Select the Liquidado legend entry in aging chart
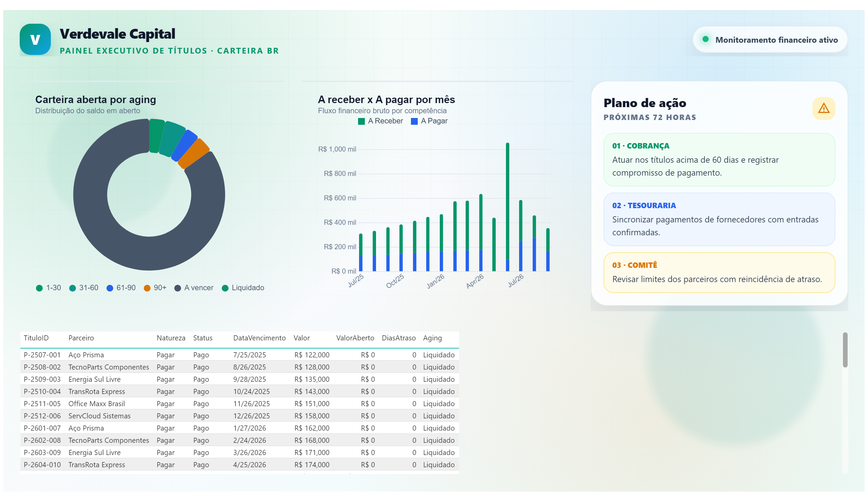 (243, 288)
